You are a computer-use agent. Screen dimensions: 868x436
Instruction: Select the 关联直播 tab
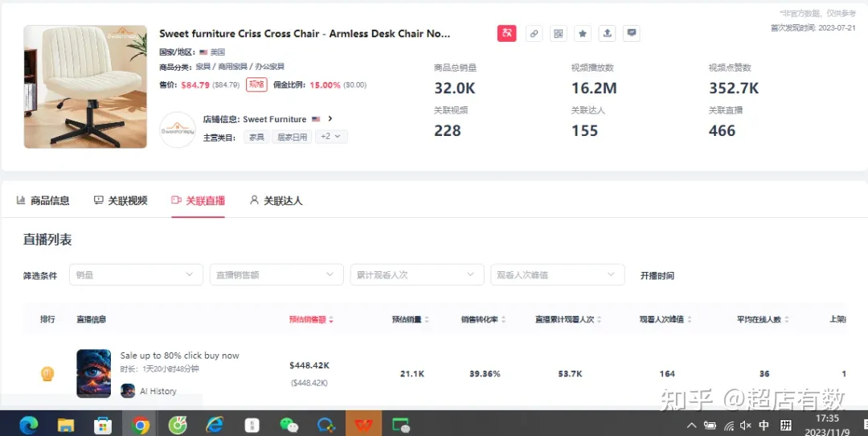(x=199, y=200)
